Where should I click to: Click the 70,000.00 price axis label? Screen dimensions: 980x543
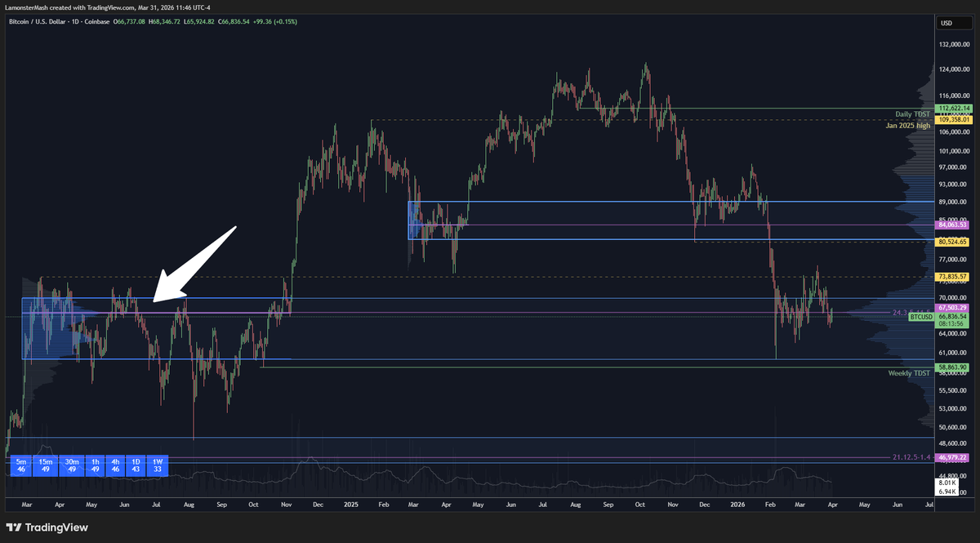(952, 298)
